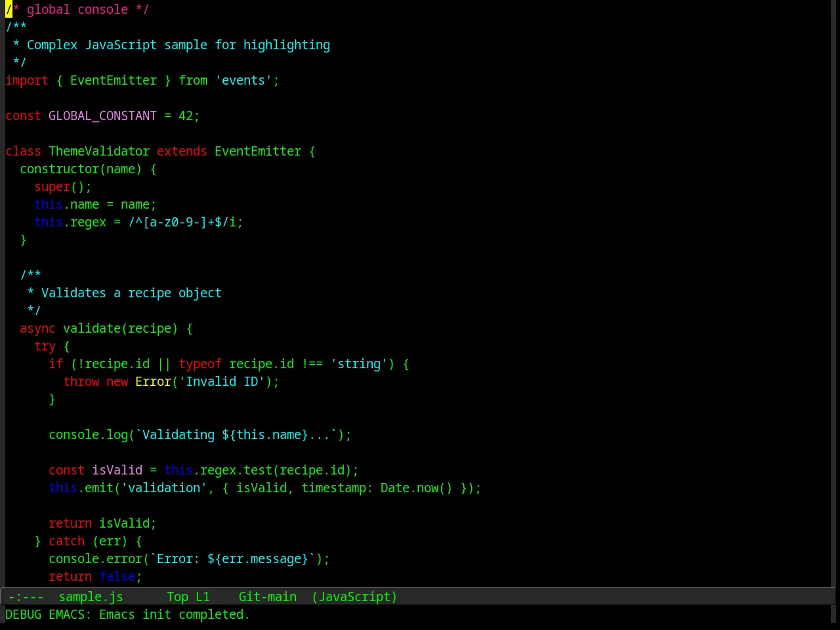This screenshot has width=840, height=630.
Task: Click the 'throw' keyword
Action: [81, 382]
